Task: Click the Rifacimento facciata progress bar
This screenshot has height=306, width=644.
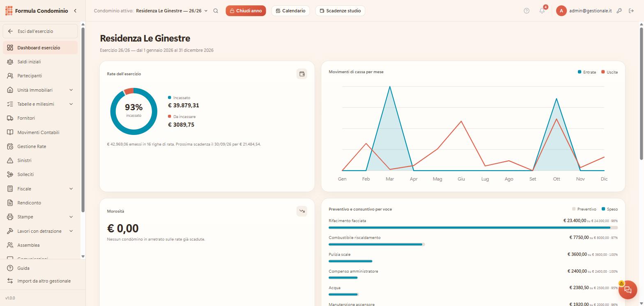Action: pyautogui.click(x=473, y=227)
